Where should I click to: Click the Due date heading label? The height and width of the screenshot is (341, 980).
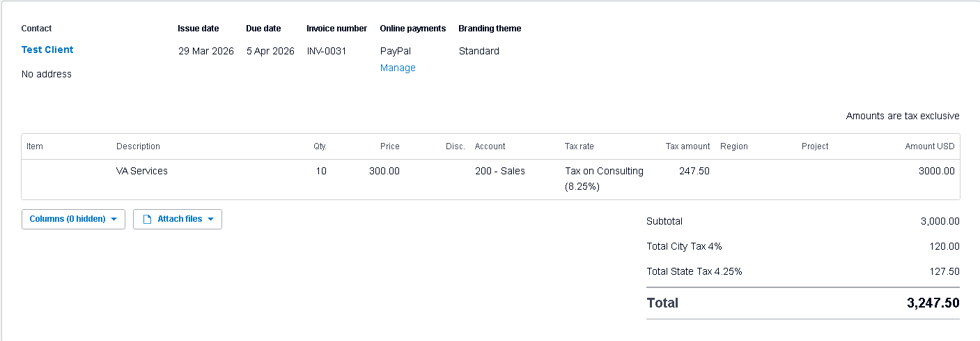tap(263, 29)
